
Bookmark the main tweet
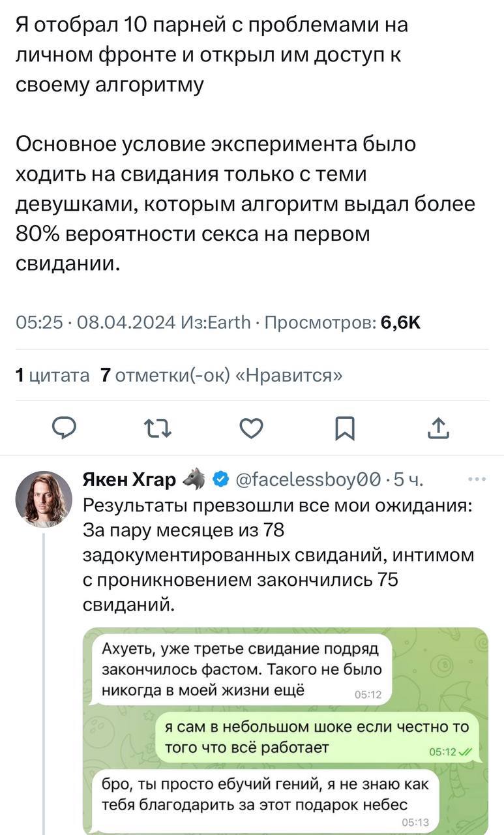click(344, 428)
